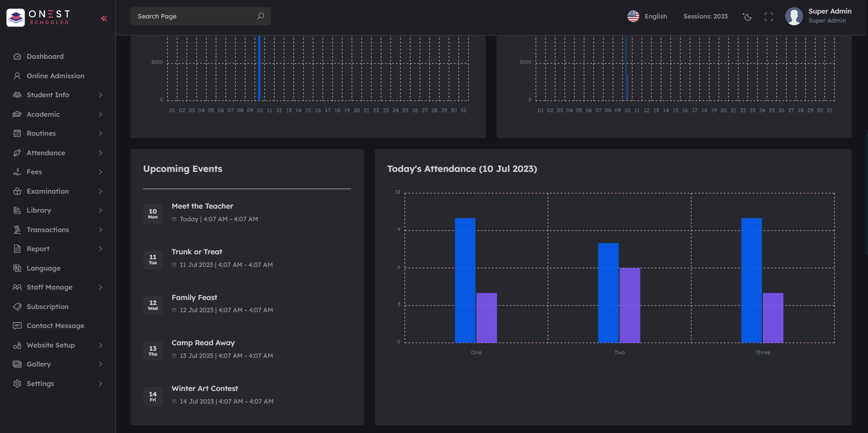This screenshot has height=433, width=868.
Task: Expand Transactions submenu chevron
Action: point(100,230)
